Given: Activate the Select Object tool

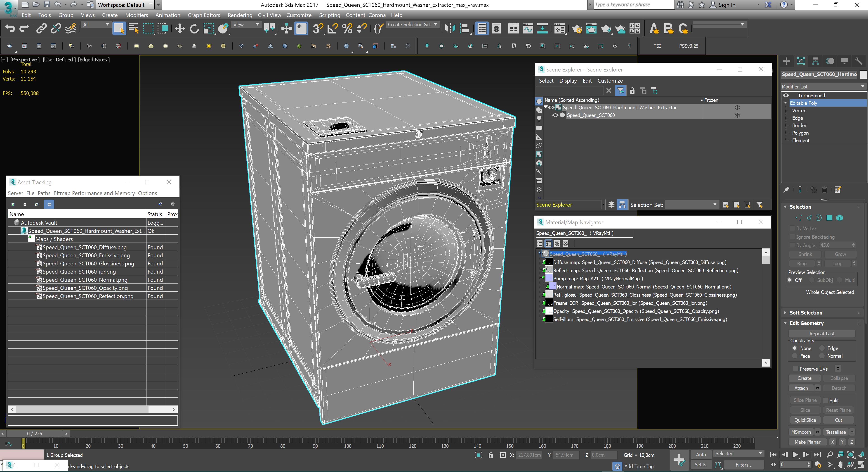Looking at the screenshot, I should pos(119,29).
